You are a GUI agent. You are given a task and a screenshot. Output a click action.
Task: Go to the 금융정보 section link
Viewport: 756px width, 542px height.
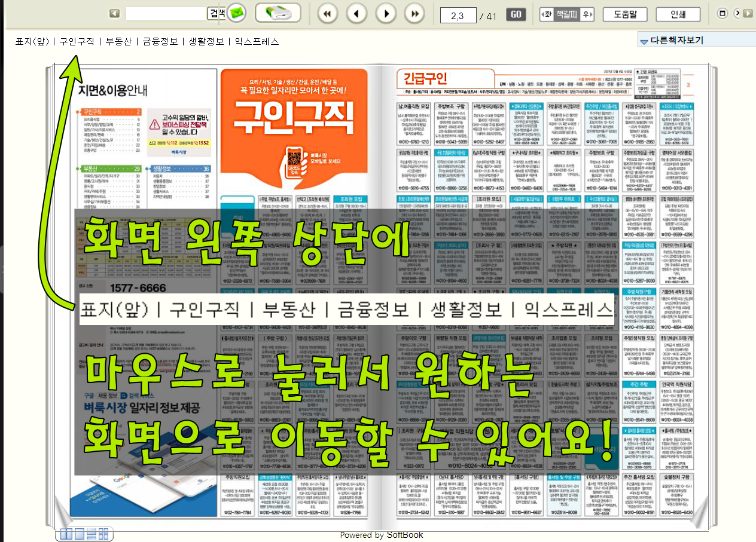pyautogui.click(x=160, y=42)
